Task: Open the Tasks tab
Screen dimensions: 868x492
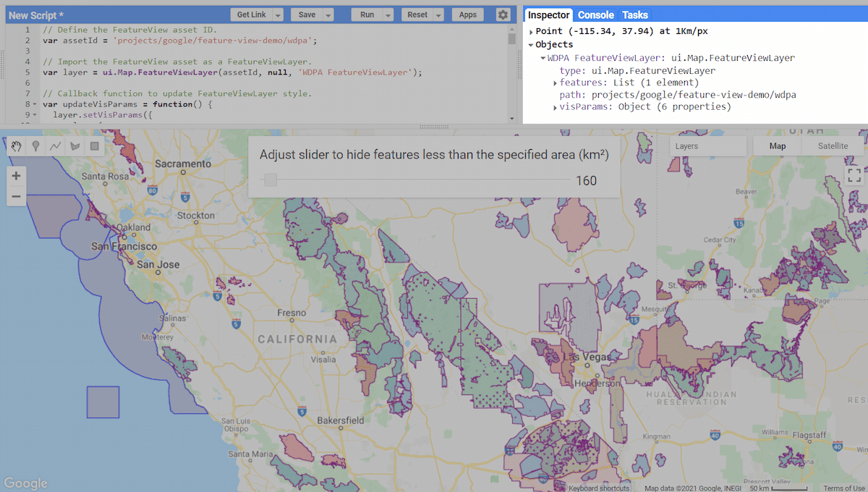Action: (x=635, y=15)
